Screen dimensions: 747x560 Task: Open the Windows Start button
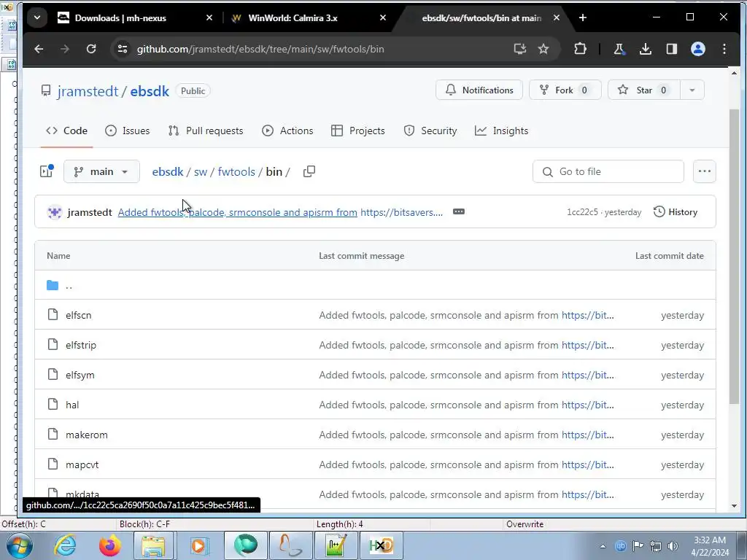[20, 545]
